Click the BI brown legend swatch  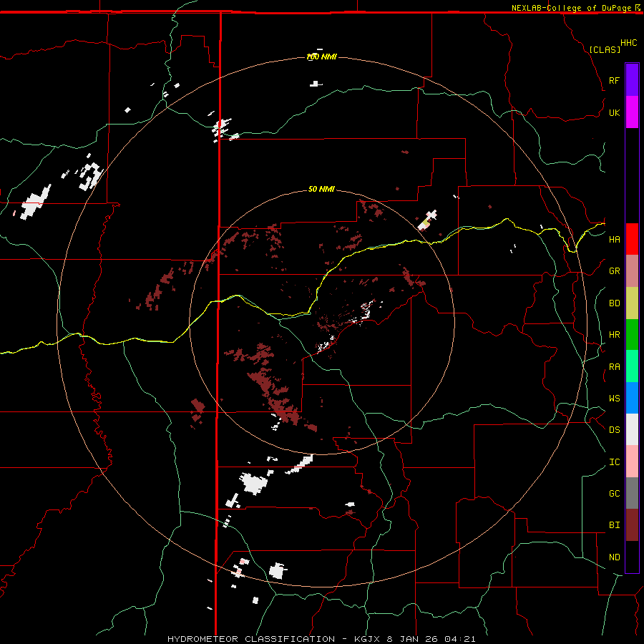click(632, 525)
